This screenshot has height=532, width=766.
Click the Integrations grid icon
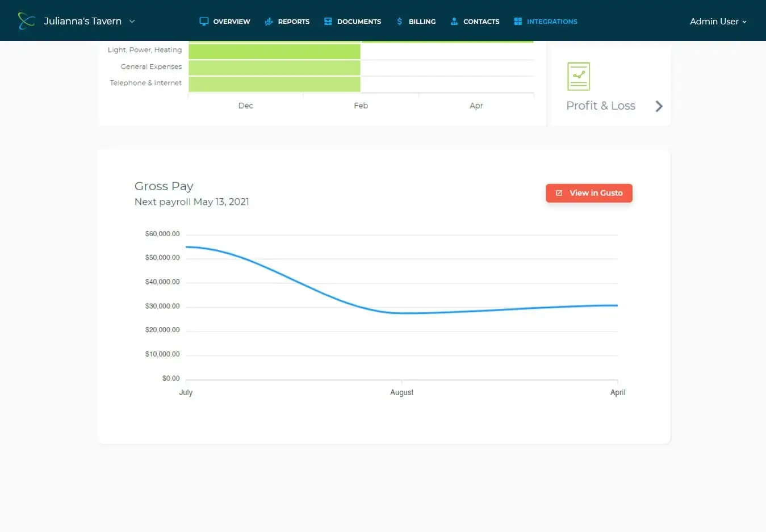point(518,22)
